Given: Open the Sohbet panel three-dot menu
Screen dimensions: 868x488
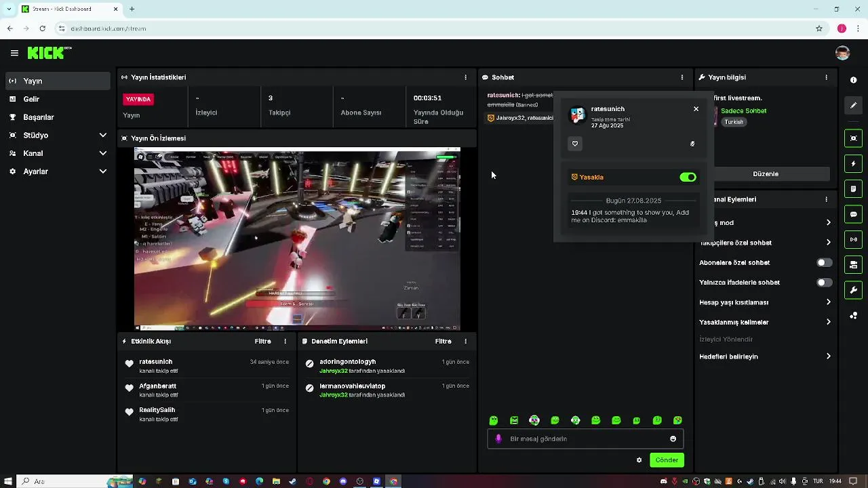Looking at the screenshot, I should pyautogui.click(x=682, y=77).
